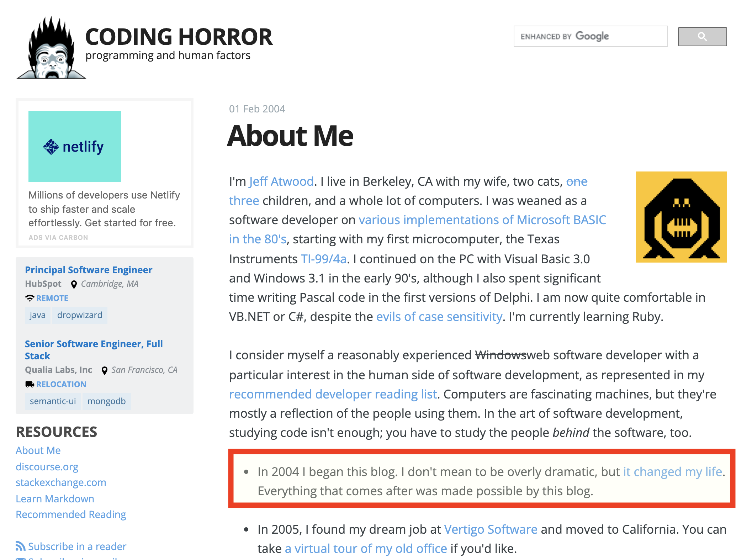Click the ADS VIA CARBON label
This screenshot has height=560, width=752.
click(x=58, y=237)
